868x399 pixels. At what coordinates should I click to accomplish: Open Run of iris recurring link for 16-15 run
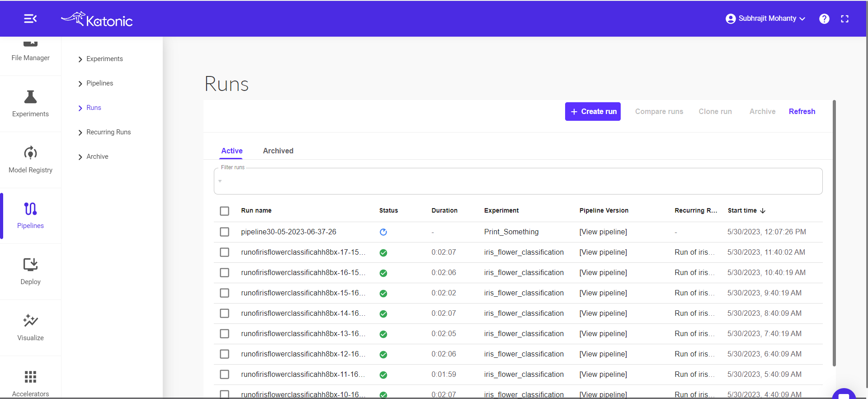(x=695, y=272)
